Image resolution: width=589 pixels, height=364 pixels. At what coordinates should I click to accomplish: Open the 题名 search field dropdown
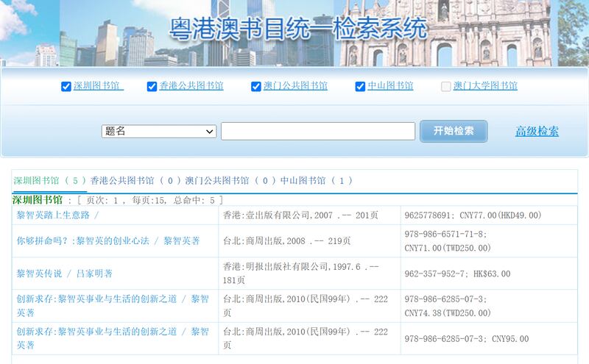click(x=158, y=131)
